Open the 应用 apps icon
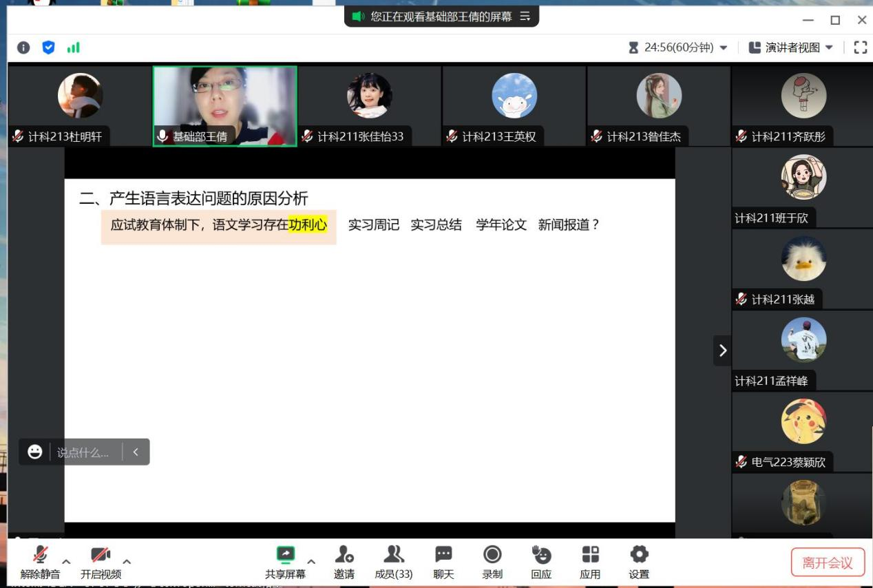 coord(590,555)
